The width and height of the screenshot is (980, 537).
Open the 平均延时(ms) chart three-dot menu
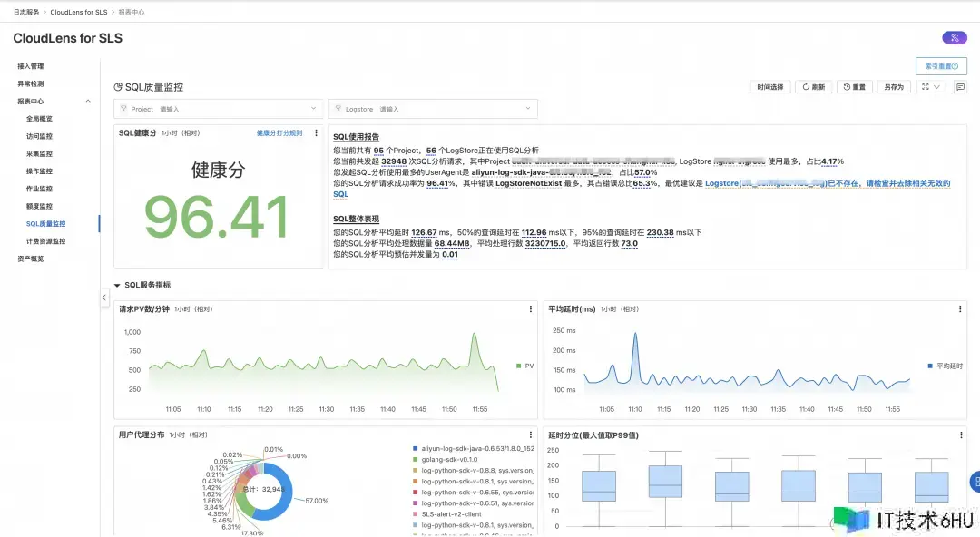pos(960,309)
